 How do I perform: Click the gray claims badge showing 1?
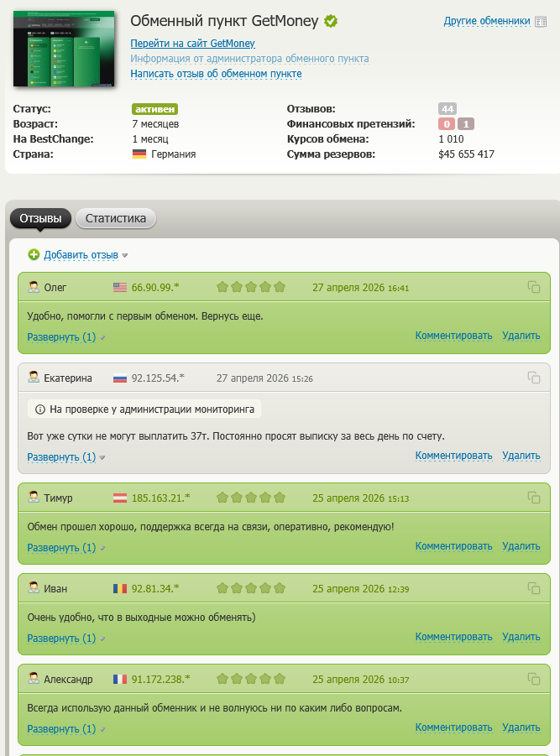coord(466,124)
